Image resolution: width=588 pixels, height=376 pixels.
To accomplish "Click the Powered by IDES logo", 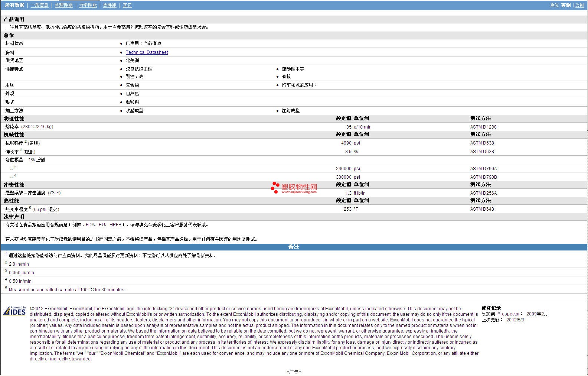I will pos(14,311).
